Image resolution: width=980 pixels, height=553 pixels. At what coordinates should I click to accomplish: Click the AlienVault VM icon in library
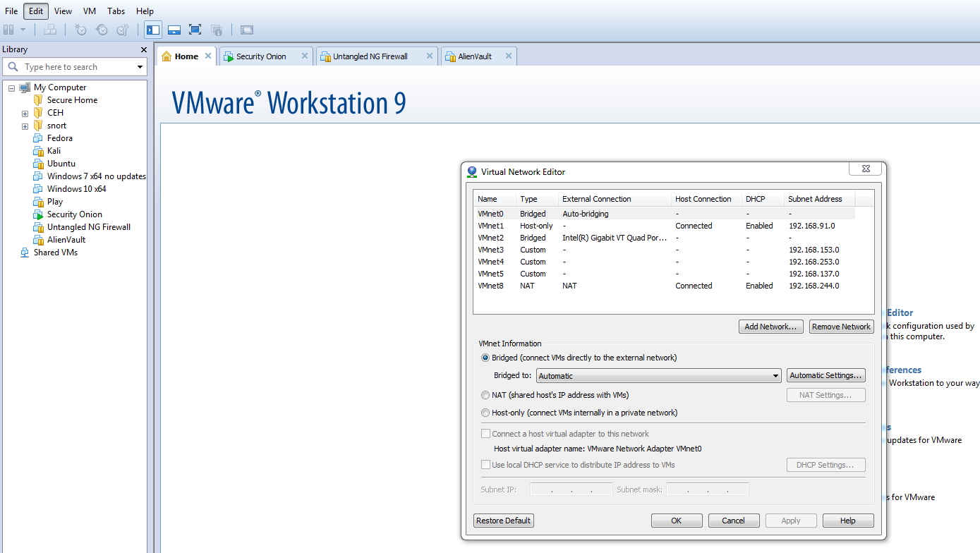(x=38, y=240)
